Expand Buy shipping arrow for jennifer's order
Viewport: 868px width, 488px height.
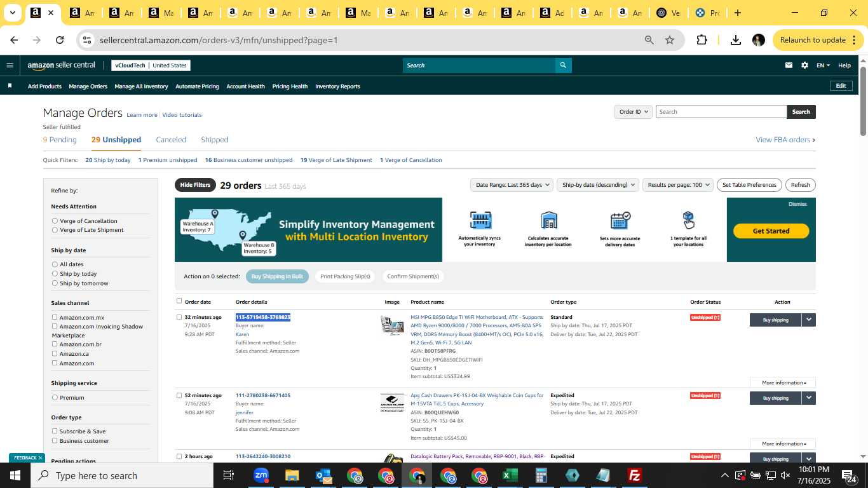[808, 398]
